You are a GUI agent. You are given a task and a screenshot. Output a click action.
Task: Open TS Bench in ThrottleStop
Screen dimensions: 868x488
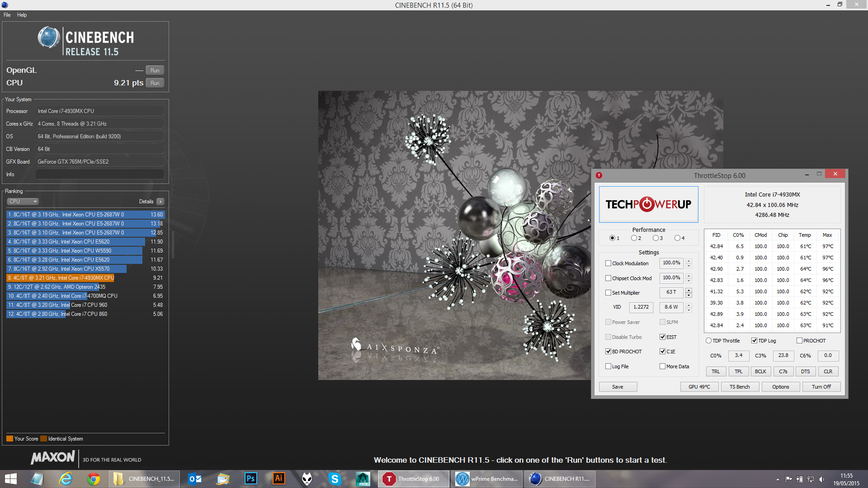[x=740, y=387]
